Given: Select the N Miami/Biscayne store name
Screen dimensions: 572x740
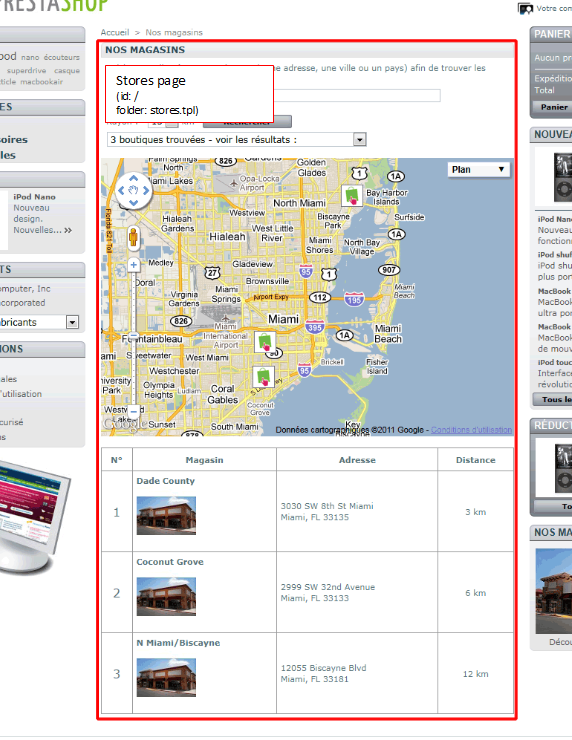Looking at the screenshot, I should click(x=178, y=643).
